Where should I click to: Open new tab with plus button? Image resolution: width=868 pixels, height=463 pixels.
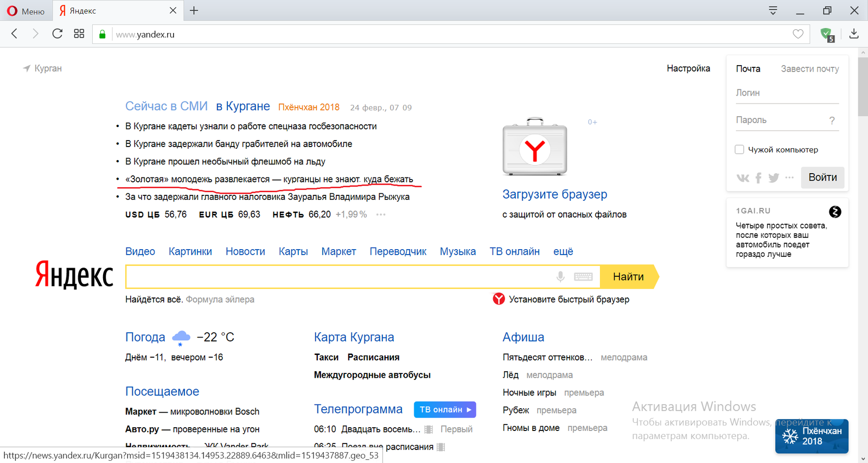tap(194, 10)
